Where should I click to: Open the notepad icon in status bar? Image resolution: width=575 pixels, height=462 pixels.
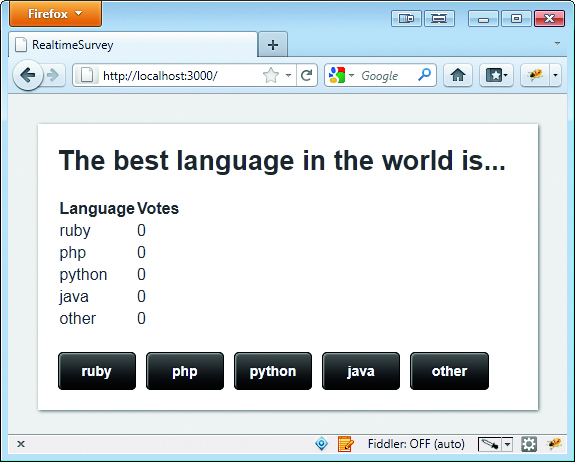(x=345, y=444)
